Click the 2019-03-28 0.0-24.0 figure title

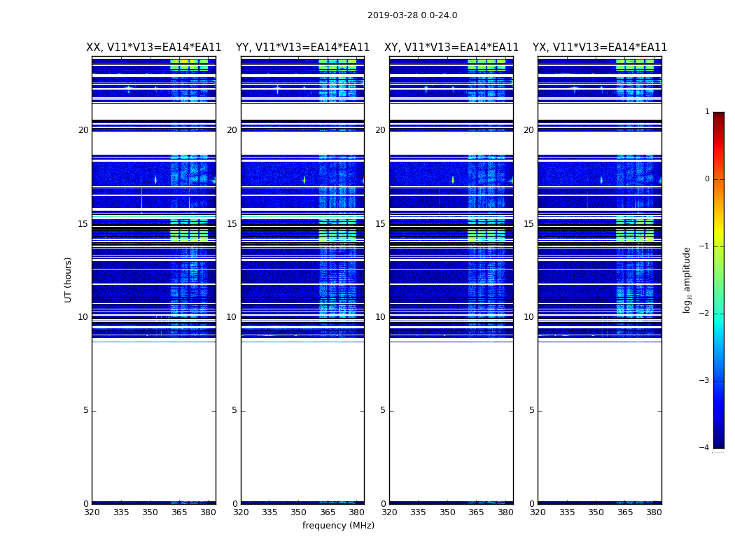[x=412, y=15]
